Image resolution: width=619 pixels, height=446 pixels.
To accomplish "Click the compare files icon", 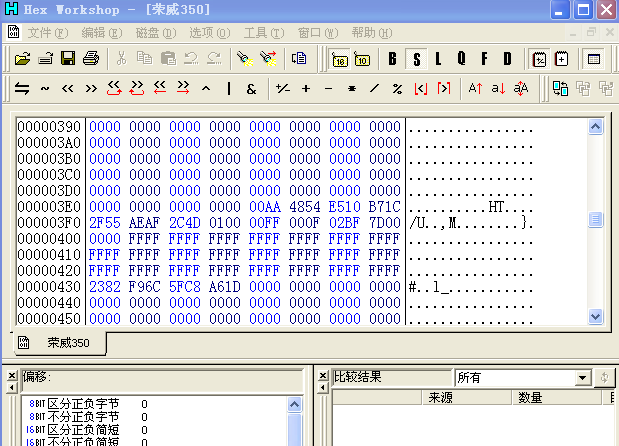I will pyautogui.click(x=560, y=88).
